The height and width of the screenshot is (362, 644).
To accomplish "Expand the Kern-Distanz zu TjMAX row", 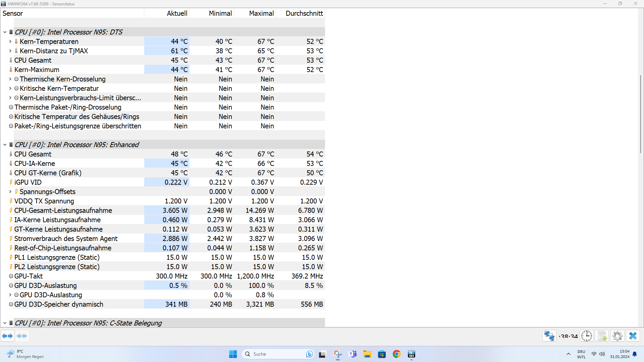I will point(10,51).
